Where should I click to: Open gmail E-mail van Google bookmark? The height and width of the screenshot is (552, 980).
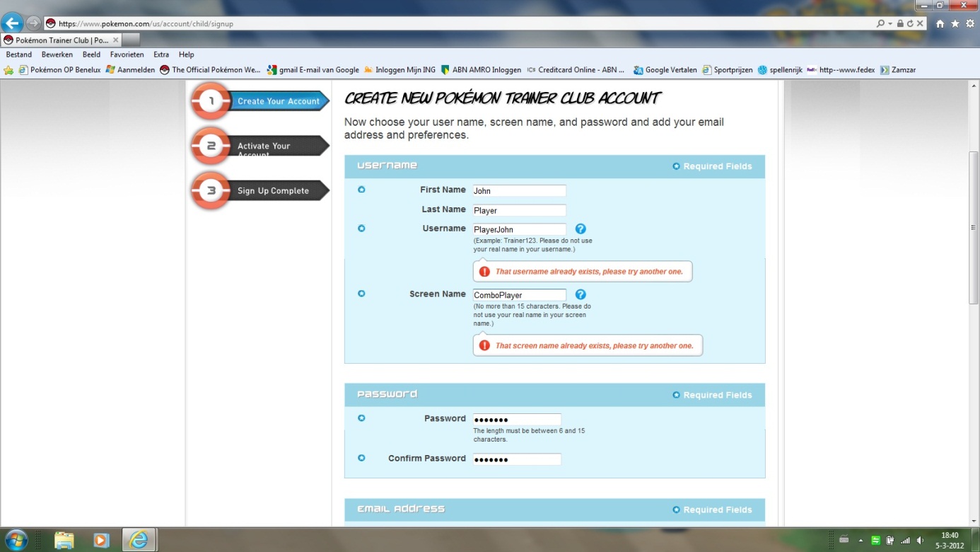click(313, 70)
